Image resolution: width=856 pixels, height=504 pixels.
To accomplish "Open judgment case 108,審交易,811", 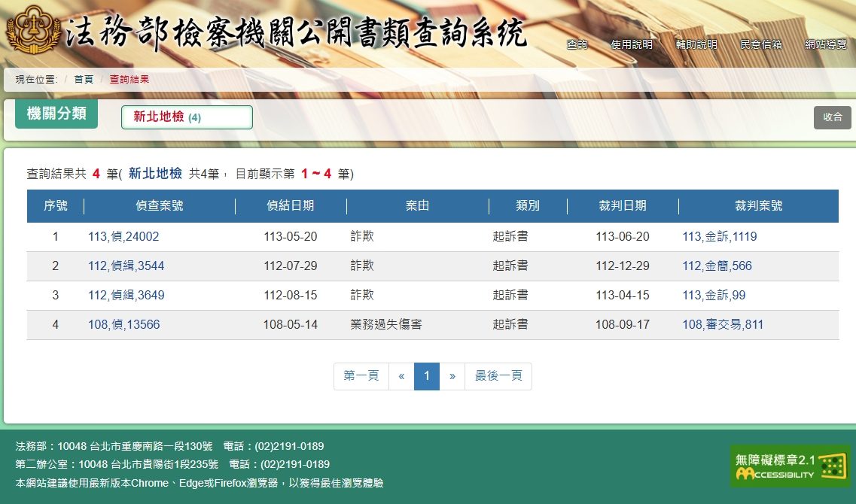I will (723, 325).
